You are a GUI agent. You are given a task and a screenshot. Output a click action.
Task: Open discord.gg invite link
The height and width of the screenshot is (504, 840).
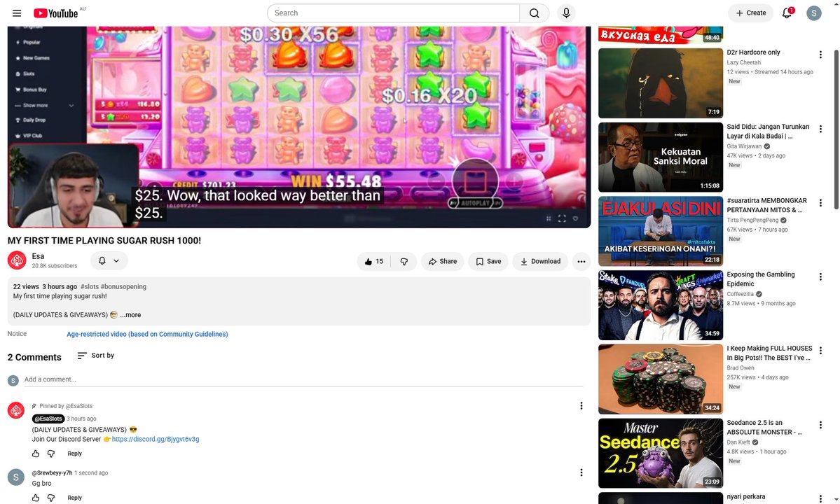coord(156,440)
